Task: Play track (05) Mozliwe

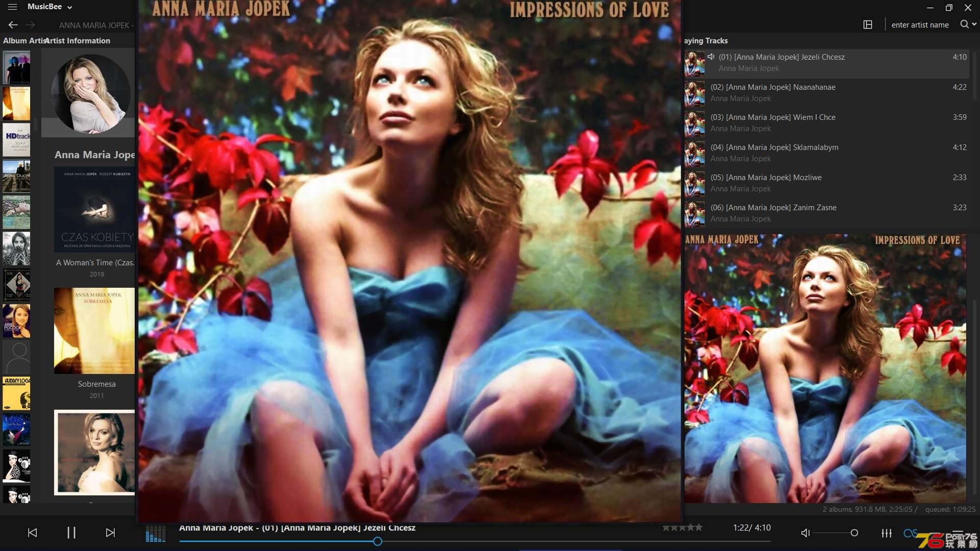Action: pos(827,183)
